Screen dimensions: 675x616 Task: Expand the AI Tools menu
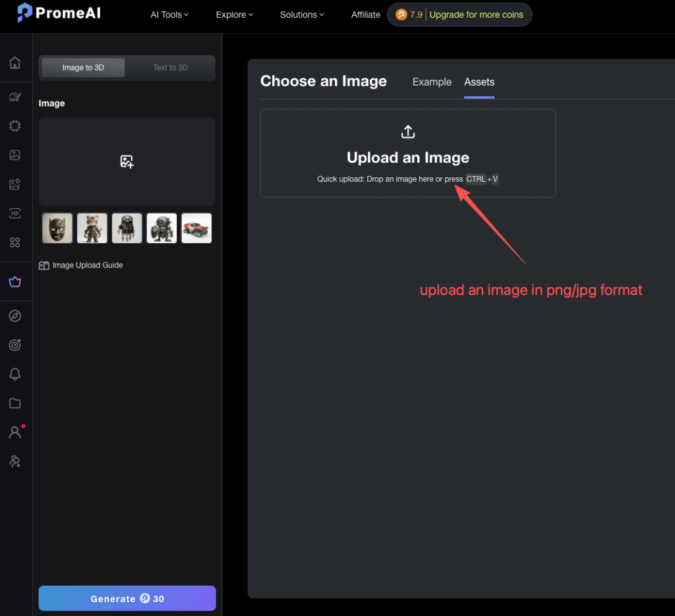click(x=169, y=14)
